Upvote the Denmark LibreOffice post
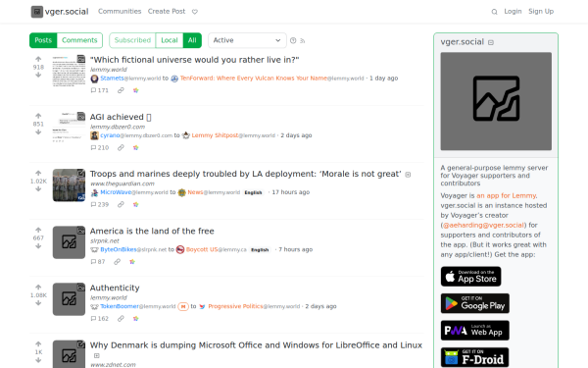 pos(38,344)
